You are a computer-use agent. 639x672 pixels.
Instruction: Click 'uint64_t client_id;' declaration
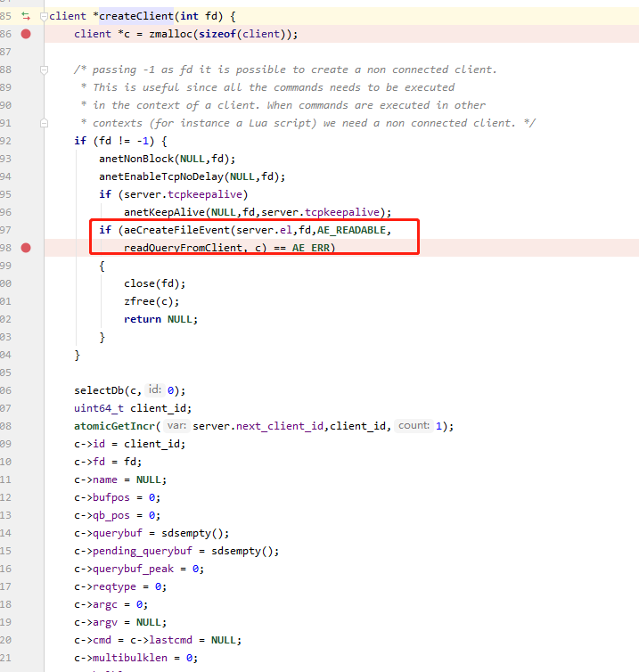[133, 408]
